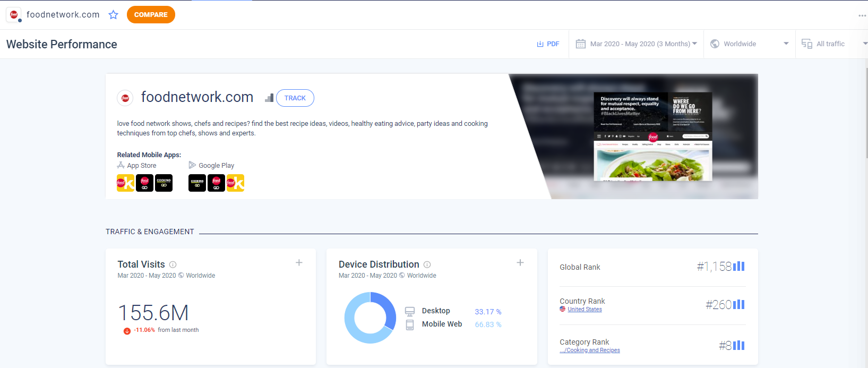Click the calendar icon in the date filter
The image size is (868, 368).
click(581, 44)
